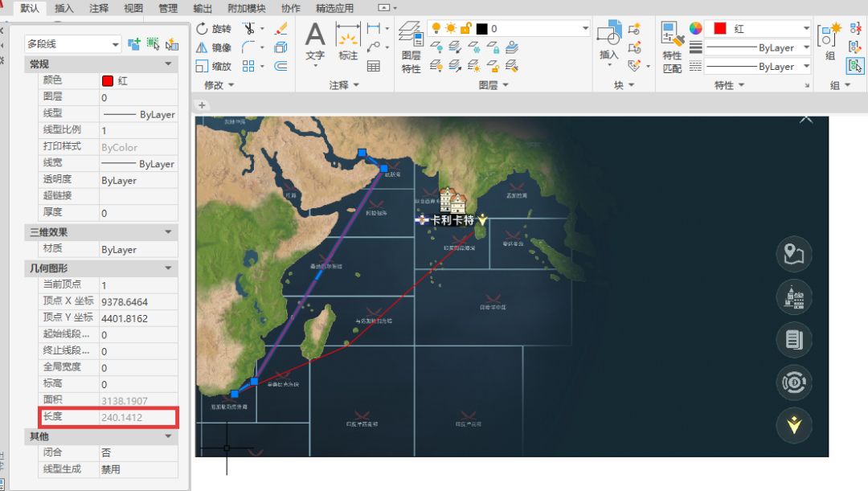Click the object color wheel icon

pos(695,28)
